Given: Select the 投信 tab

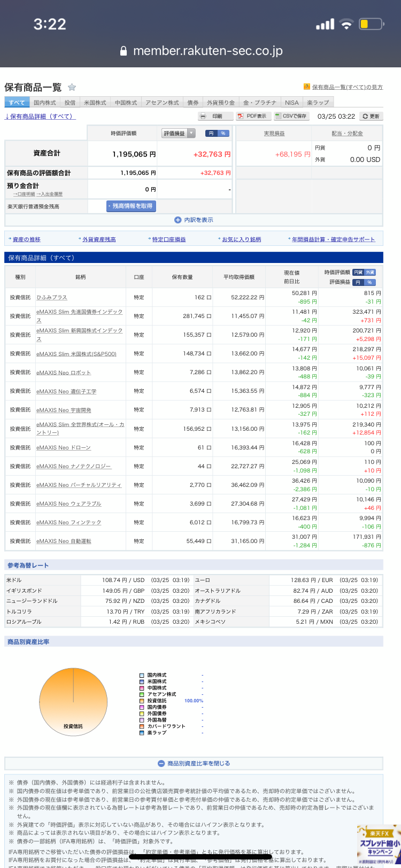Looking at the screenshot, I should [70, 103].
